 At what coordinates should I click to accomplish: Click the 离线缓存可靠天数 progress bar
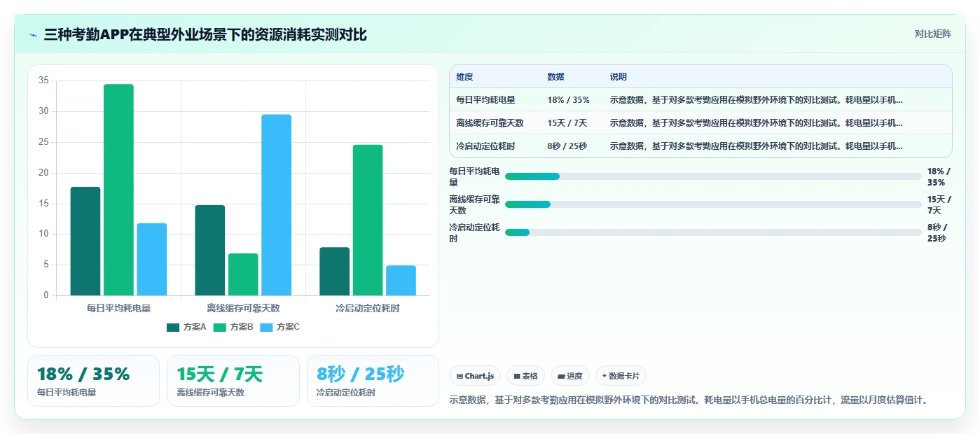click(713, 204)
